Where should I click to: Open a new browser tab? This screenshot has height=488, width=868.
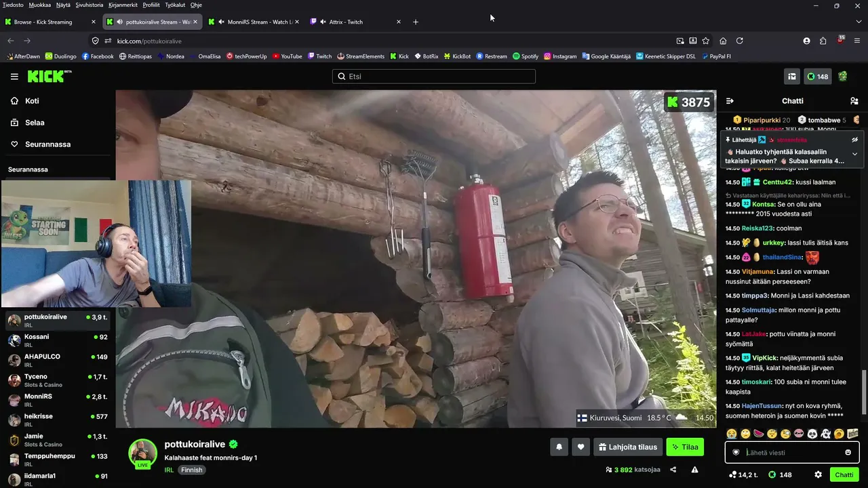[x=416, y=22]
